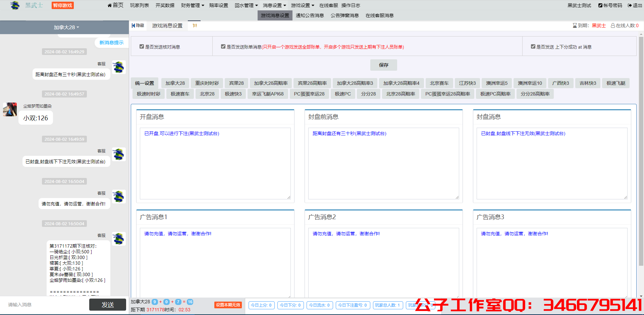The image size is (644, 315).
Task: Open 玩家列表 menu item
Action: (140, 5)
